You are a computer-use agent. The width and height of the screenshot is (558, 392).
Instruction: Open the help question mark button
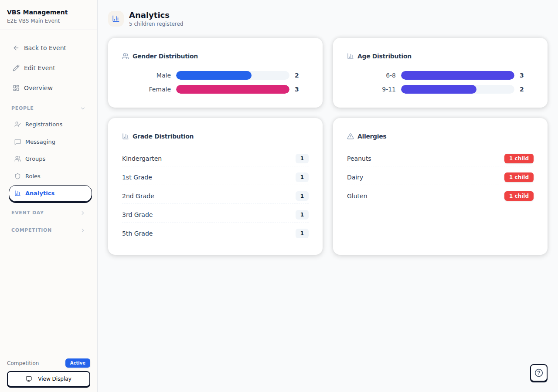point(538,373)
